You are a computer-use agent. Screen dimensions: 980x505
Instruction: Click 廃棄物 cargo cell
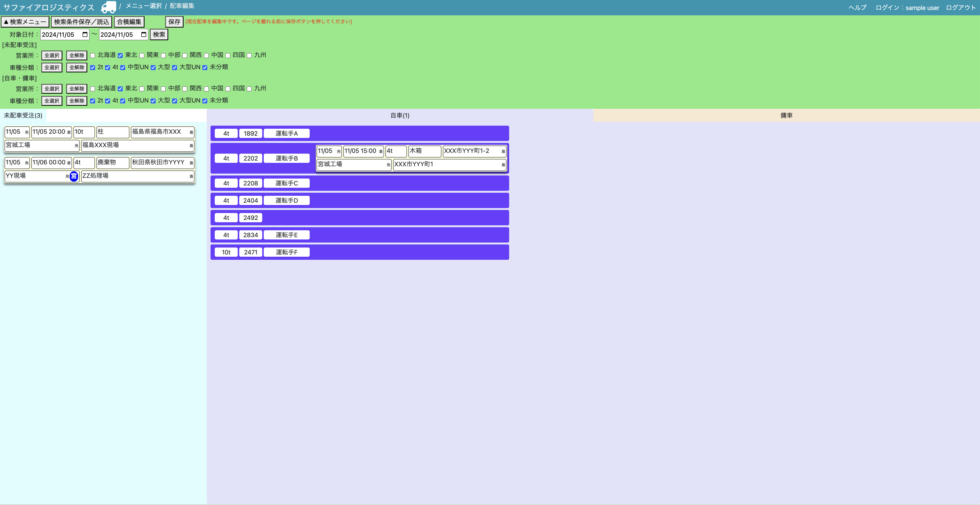coord(113,163)
